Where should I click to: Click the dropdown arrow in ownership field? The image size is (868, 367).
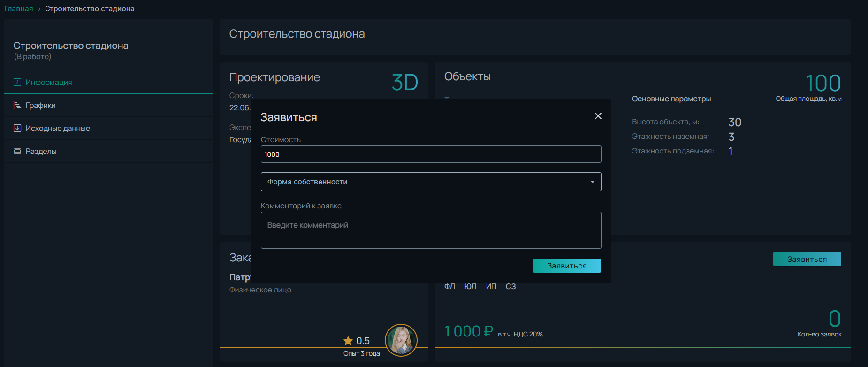tap(592, 182)
